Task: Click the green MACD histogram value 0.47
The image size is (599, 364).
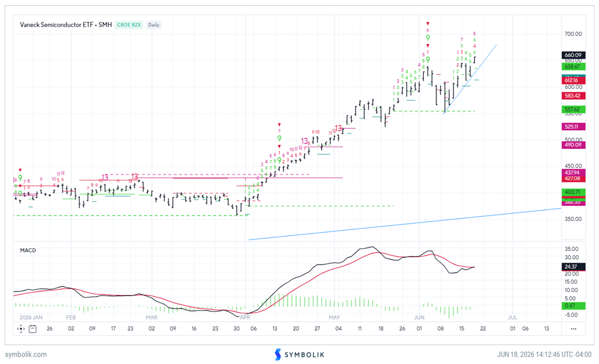Action: pos(573,306)
